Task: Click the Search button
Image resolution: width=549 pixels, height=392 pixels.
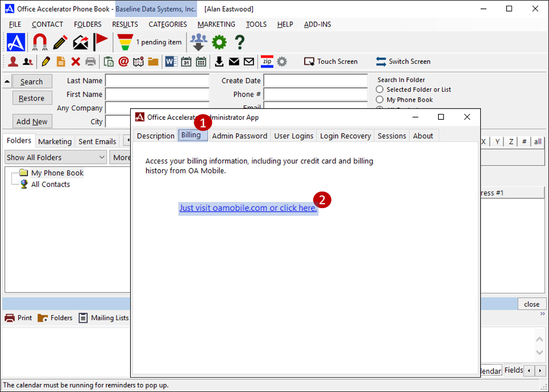Action: point(32,82)
